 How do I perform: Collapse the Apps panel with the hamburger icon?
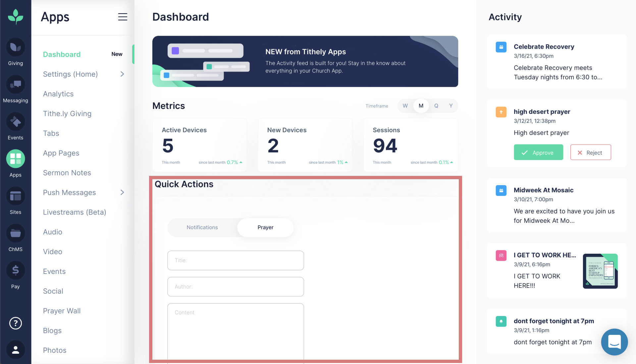(x=123, y=17)
